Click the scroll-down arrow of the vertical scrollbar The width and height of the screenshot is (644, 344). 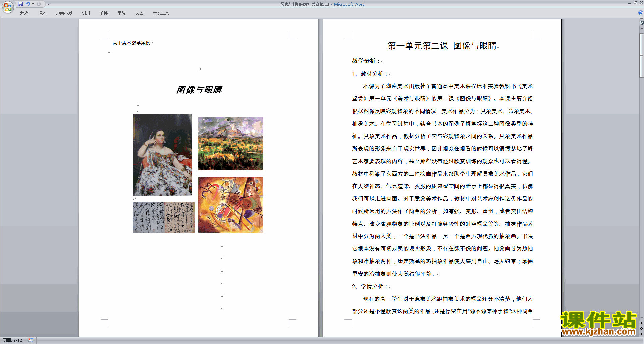point(641,318)
